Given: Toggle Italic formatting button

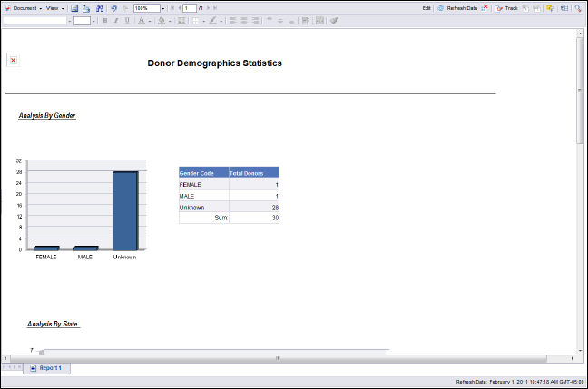Looking at the screenshot, I should click(115, 20).
